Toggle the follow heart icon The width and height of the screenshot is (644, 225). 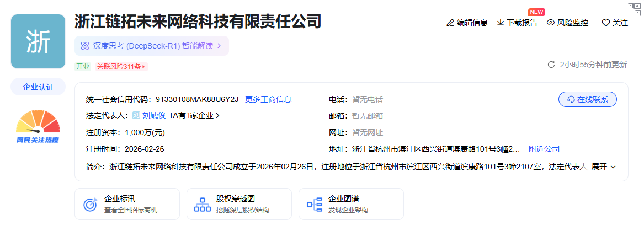tap(605, 23)
